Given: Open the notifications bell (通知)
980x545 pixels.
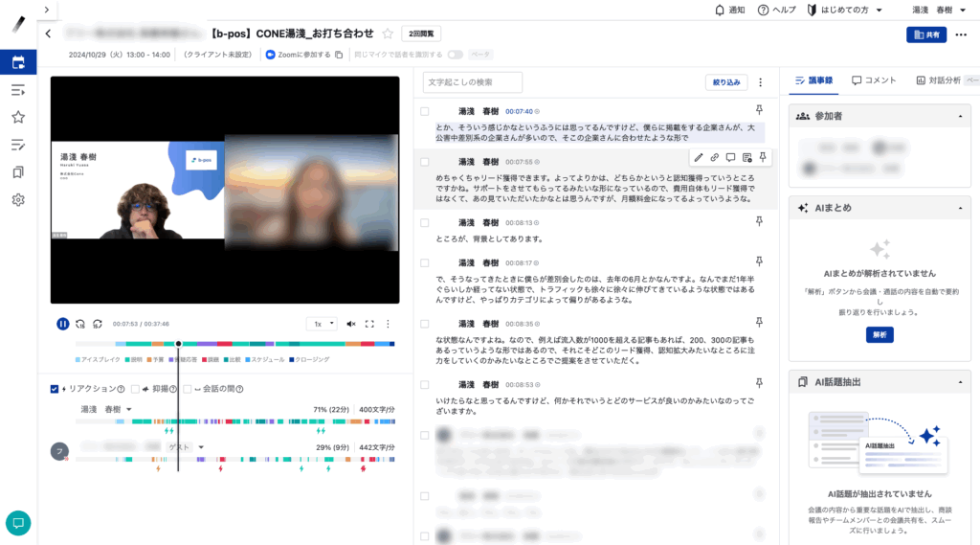Looking at the screenshot, I should click(x=729, y=10).
